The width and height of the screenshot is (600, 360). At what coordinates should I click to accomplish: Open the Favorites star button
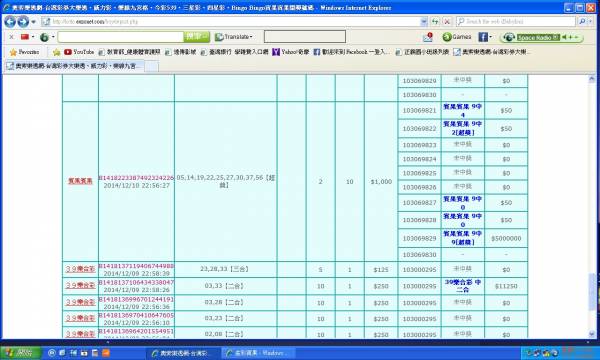coord(24,52)
